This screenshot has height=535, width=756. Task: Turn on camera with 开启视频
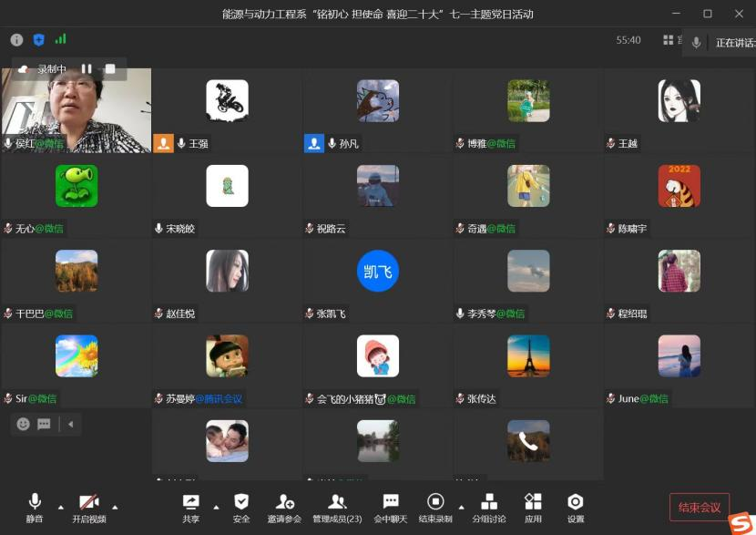click(x=89, y=508)
